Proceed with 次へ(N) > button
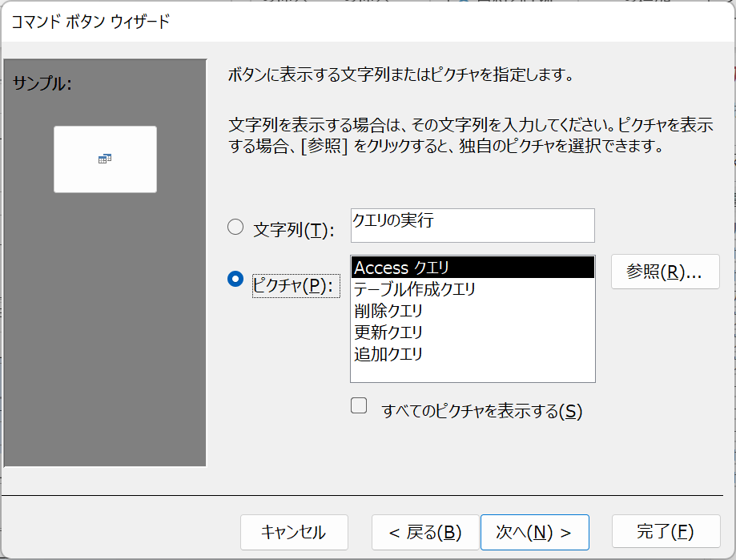This screenshot has width=736, height=560. point(535,532)
